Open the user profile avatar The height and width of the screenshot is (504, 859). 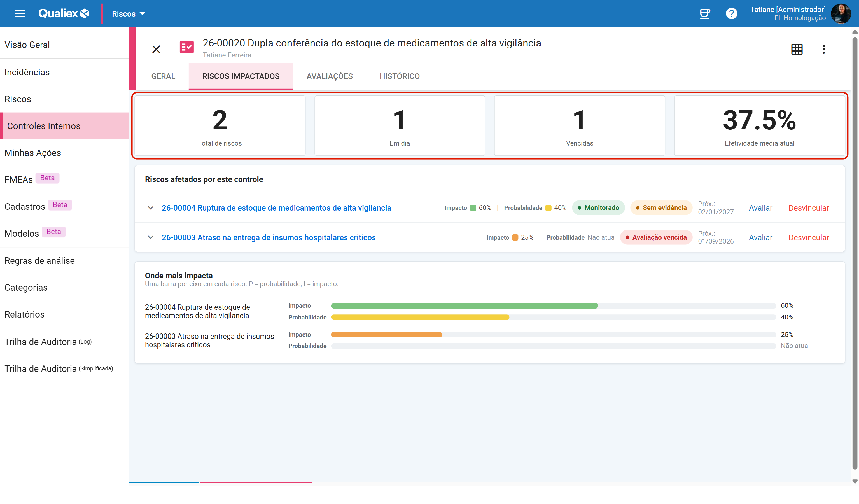(x=841, y=14)
